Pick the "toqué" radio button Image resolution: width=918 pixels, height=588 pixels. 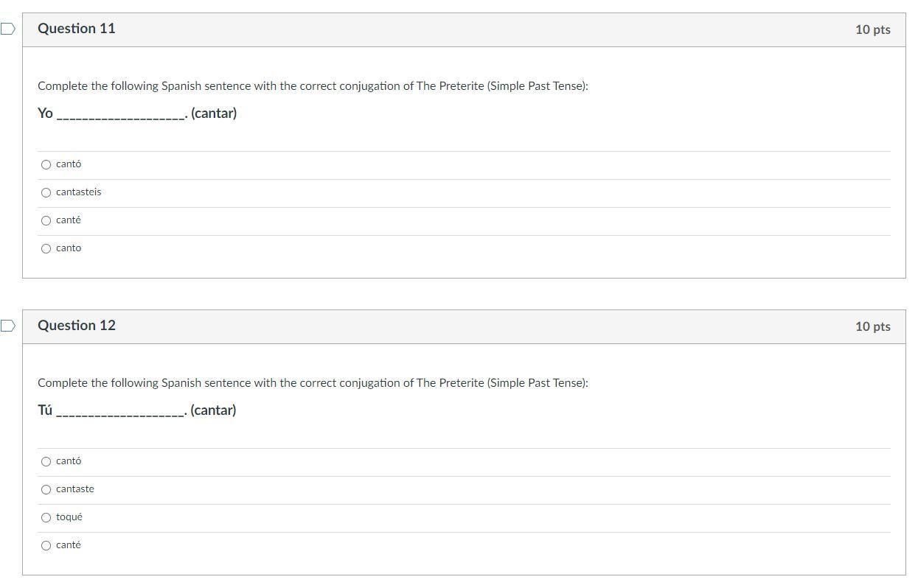(x=46, y=518)
